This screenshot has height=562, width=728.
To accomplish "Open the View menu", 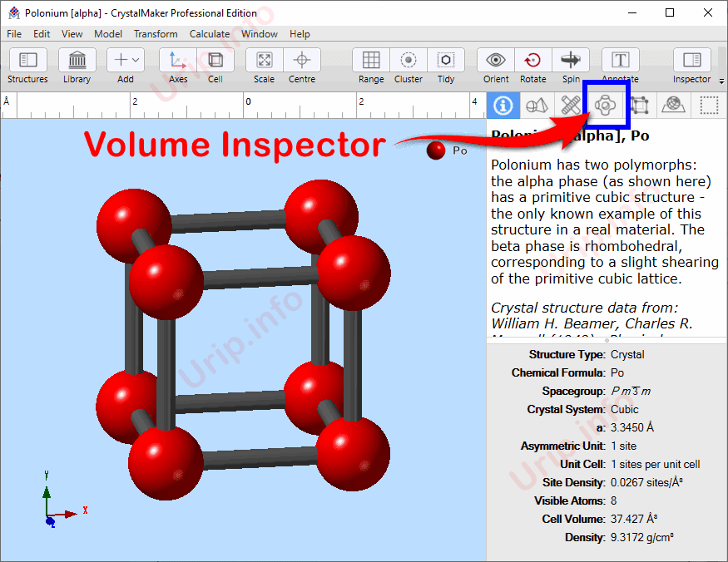I will coord(72,34).
